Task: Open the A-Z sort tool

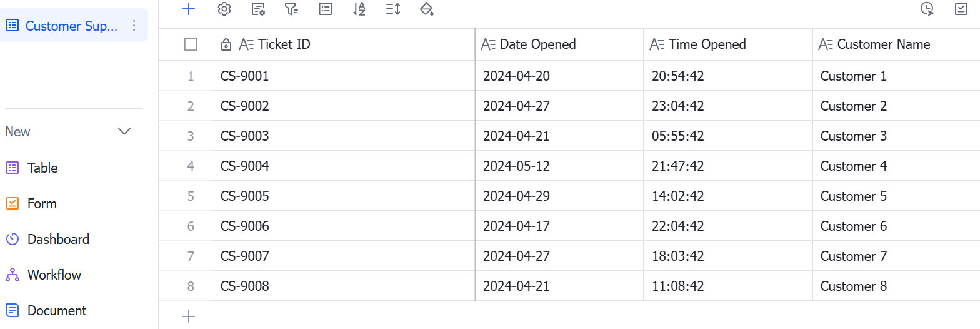Action: click(x=359, y=9)
